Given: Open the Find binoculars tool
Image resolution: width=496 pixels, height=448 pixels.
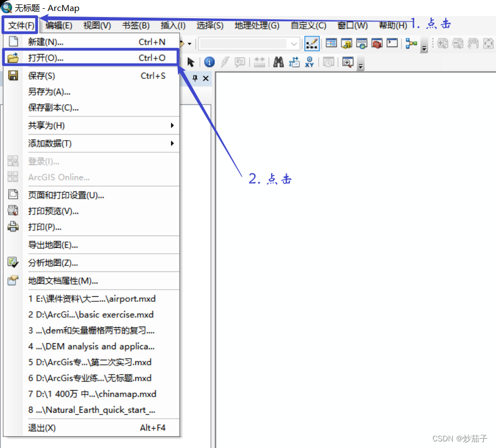Looking at the screenshot, I should (278, 62).
